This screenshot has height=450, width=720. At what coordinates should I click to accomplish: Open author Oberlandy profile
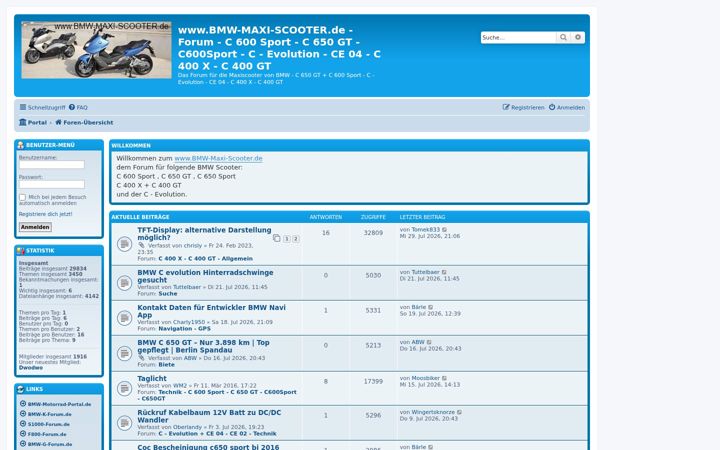pos(187,428)
